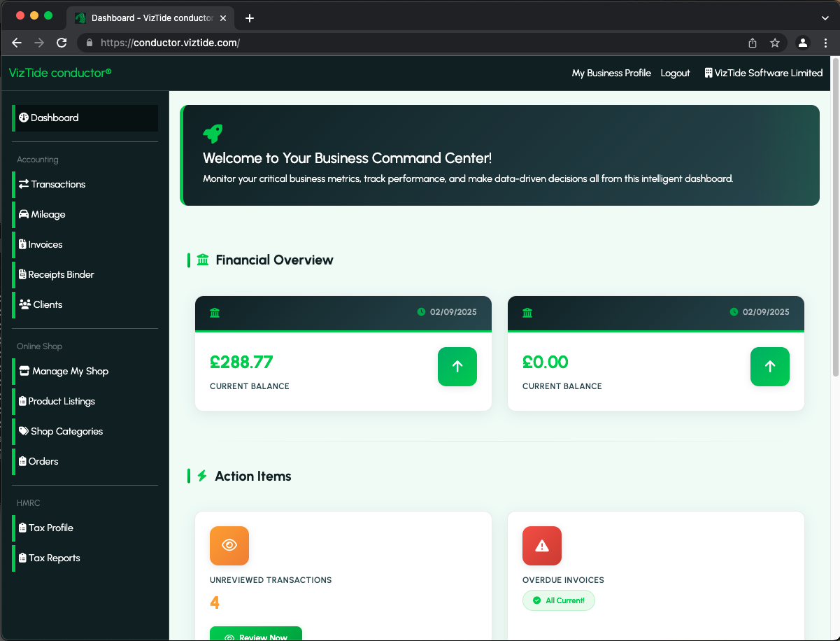The width and height of the screenshot is (840, 641).
Task: Click VizTide Software Limited company name
Action: point(769,73)
